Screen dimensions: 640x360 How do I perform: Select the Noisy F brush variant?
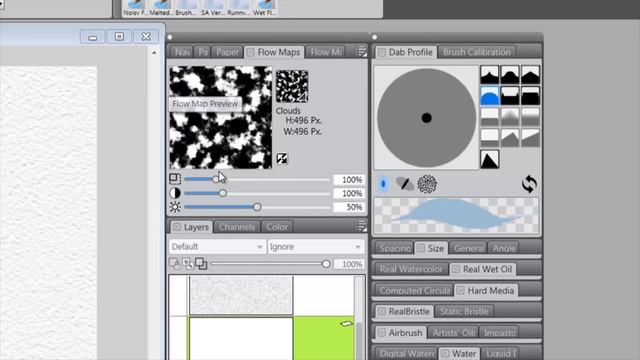pyautogui.click(x=135, y=8)
